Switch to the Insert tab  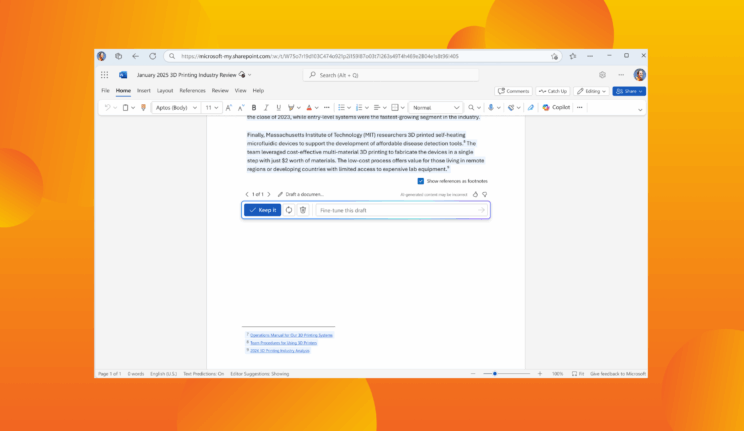[x=143, y=91]
